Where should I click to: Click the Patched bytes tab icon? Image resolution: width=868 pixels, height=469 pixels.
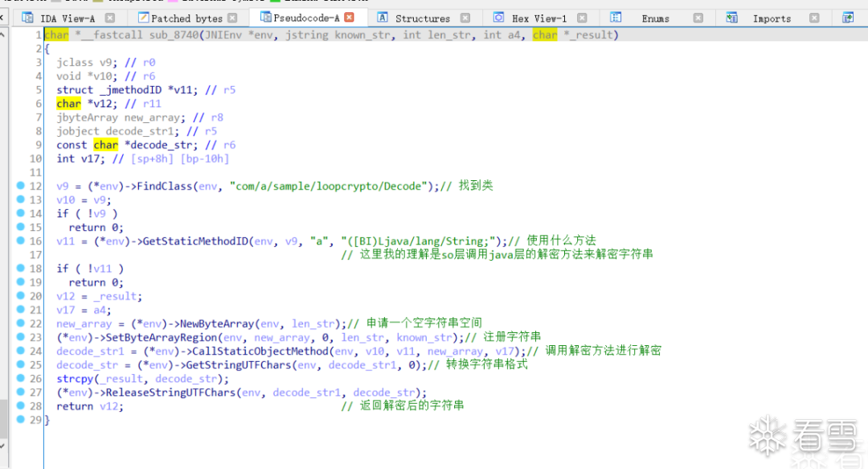143,18
